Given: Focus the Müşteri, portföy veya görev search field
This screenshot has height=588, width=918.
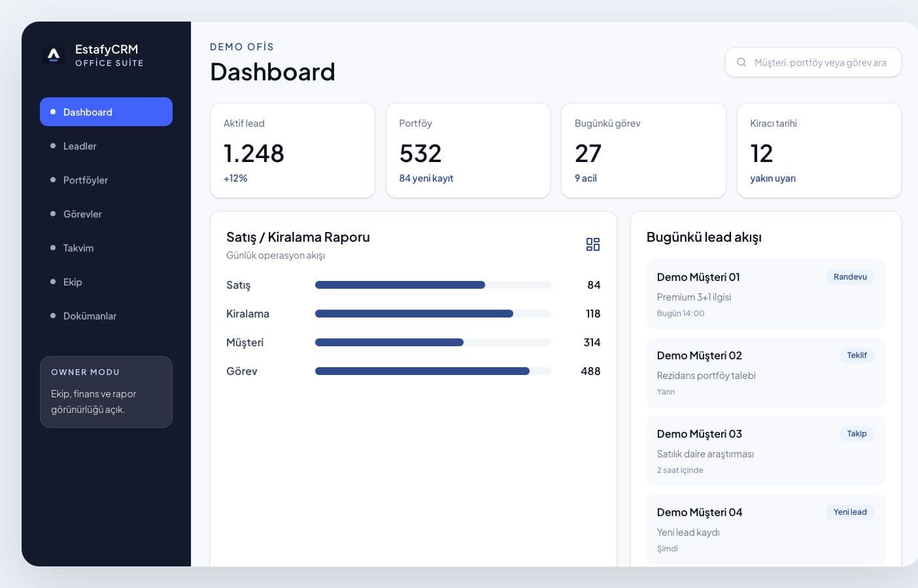Looking at the screenshot, I should click(x=813, y=62).
